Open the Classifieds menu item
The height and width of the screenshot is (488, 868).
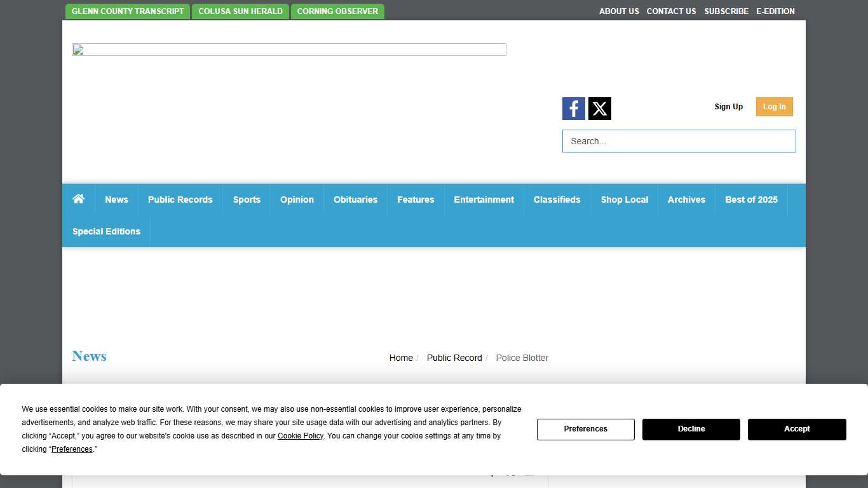557,200
